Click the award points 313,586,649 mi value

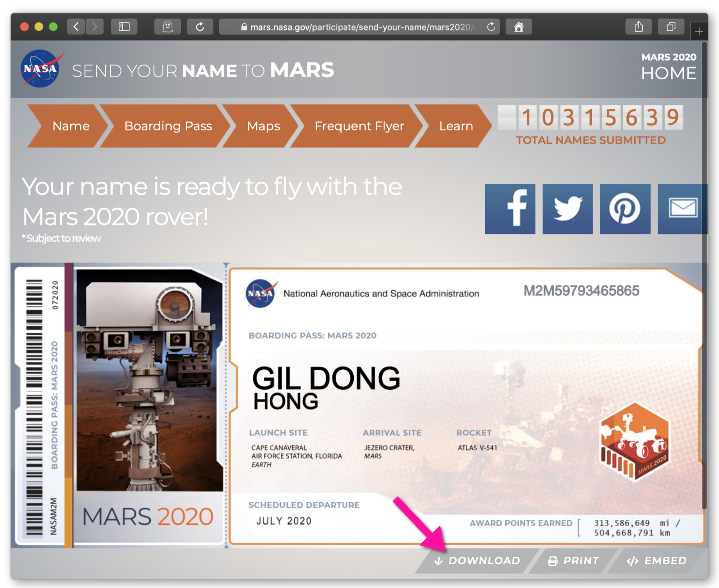637,523
